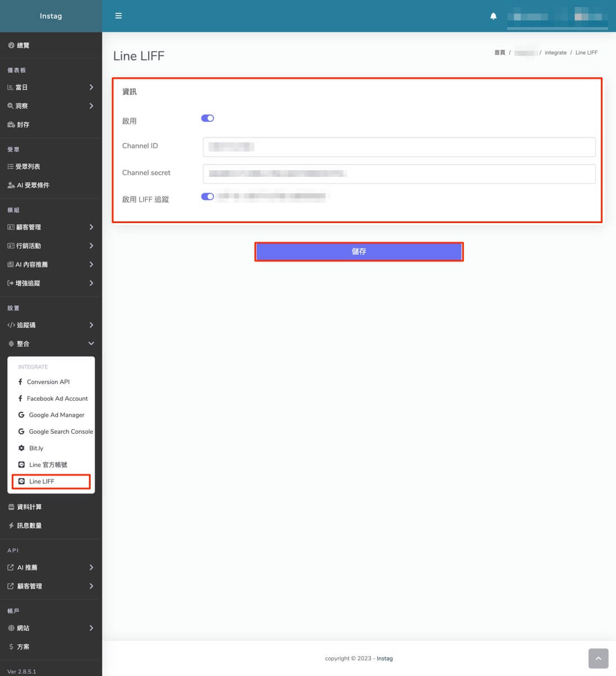Screen dimensions: 616x676
Task: Click the integrate breadcrumb link
Action: 556,52
